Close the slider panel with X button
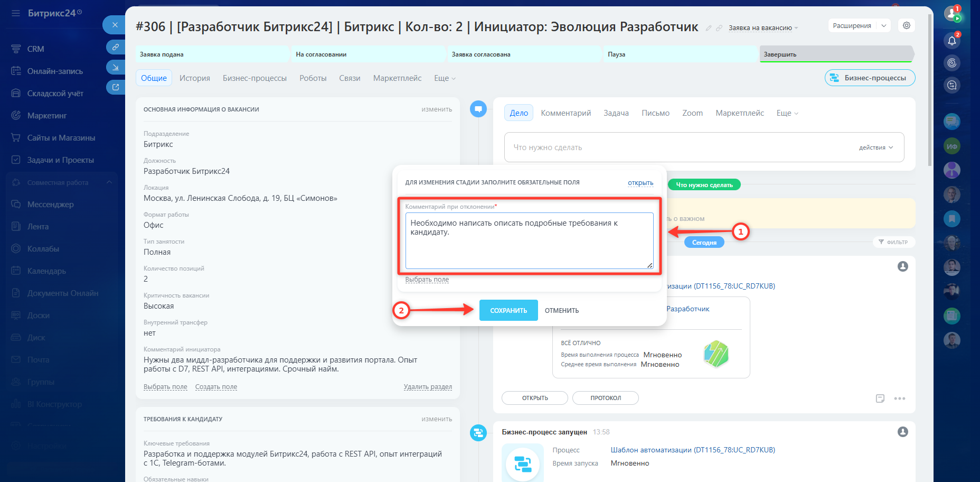980x482 pixels. [x=115, y=25]
